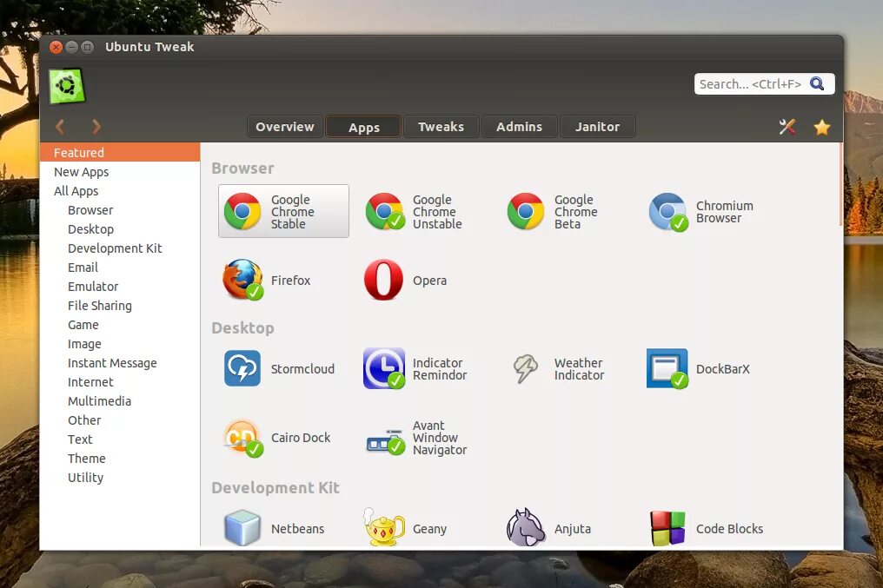This screenshot has width=883, height=588.
Task: Click the gold star favorites icon
Action: click(x=821, y=127)
